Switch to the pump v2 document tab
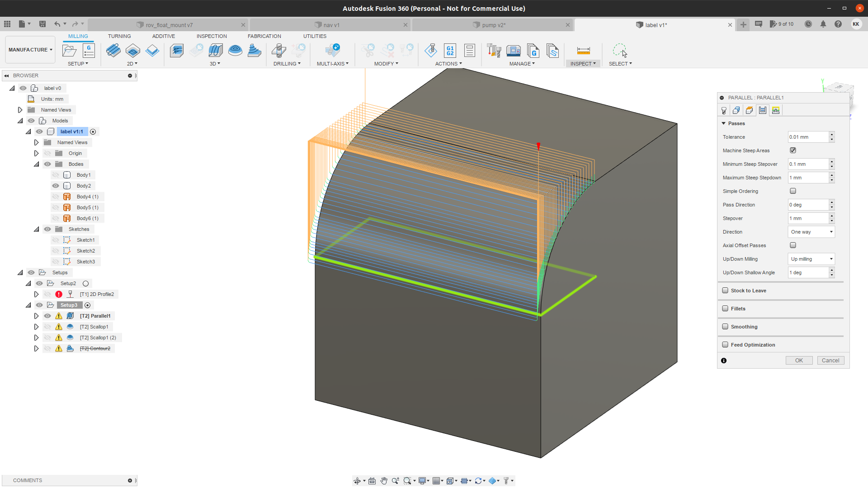Image resolution: width=868 pixels, height=488 pixels. coord(493,25)
